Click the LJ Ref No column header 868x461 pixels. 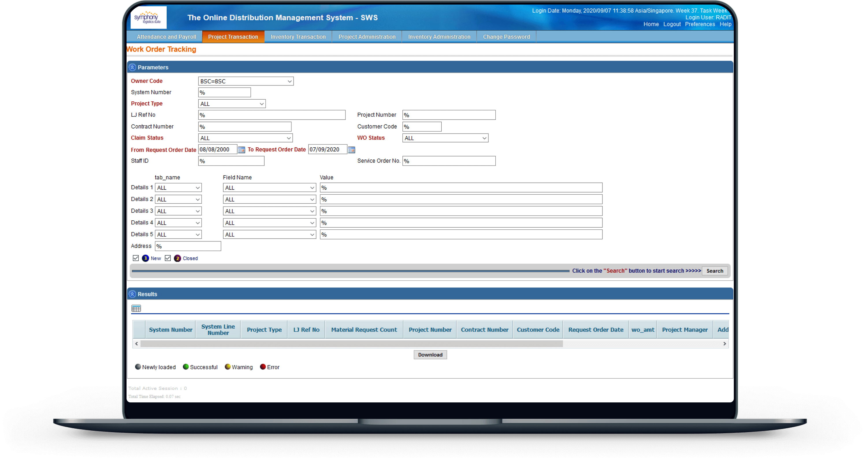[x=306, y=330]
